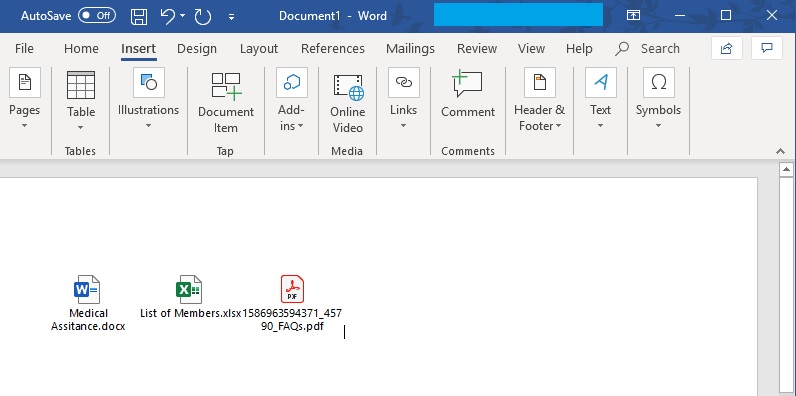This screenshot has width=796, height=396.
Task: Open the Review tab
Action: pos(477,49)
